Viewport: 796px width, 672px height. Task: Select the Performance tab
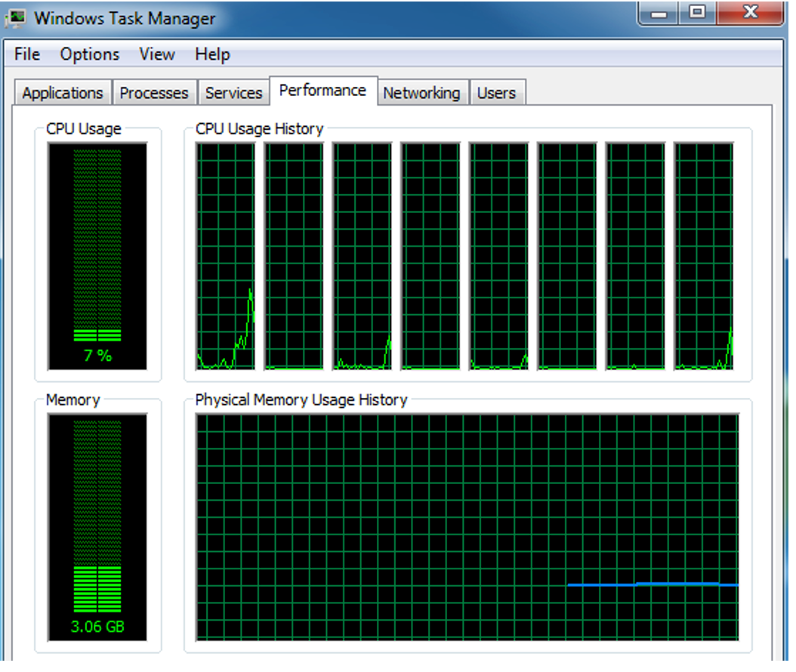pyautogui.click(x=323, y=91)
